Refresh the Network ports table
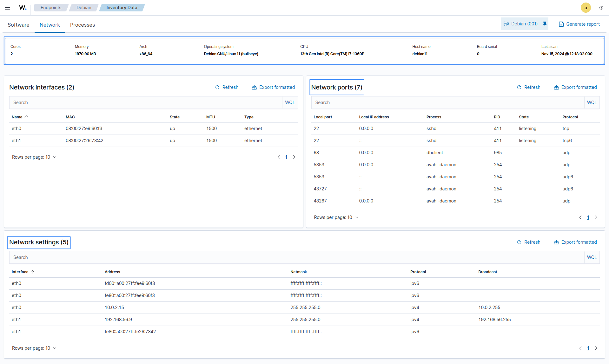609x364 pixels. 528,87
